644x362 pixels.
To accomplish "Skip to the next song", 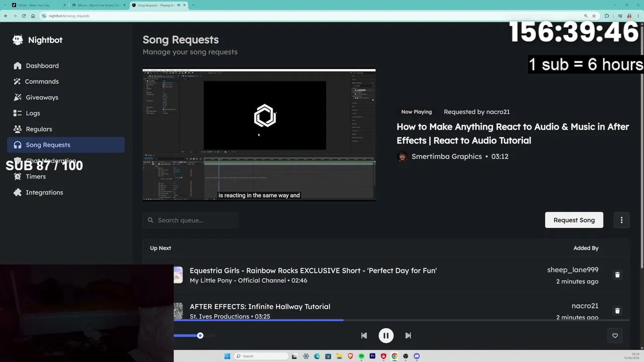I will coord(408,335).
